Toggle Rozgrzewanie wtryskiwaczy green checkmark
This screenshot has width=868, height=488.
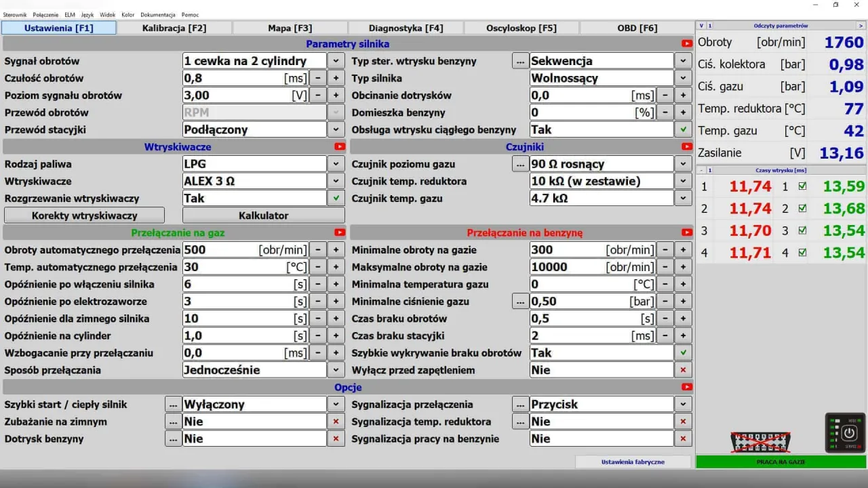336,199
